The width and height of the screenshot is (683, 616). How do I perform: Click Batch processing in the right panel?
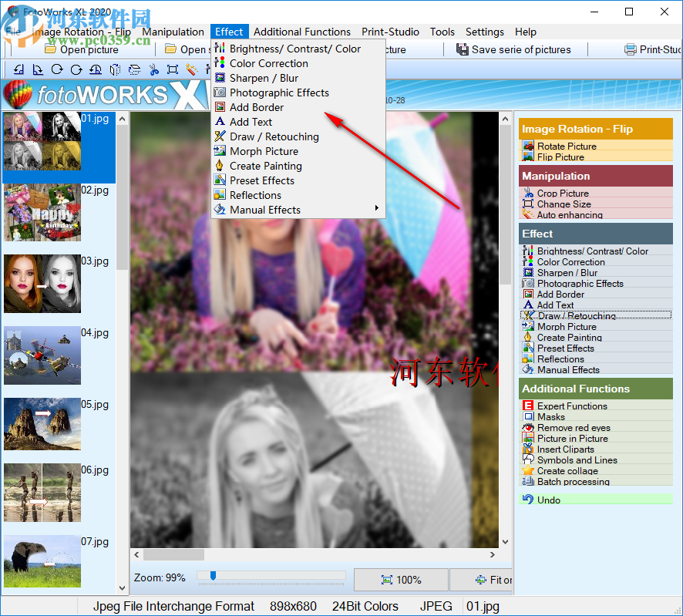pyautogui.click(x=574, y=481)
